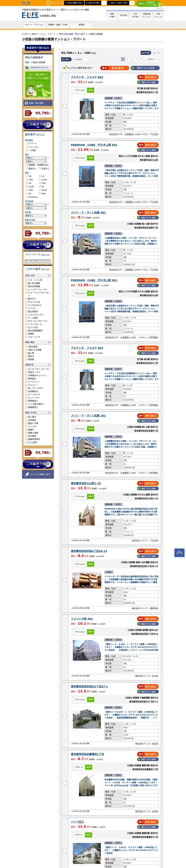The height and width of the screenshot is (868, 186).
Task: Jump to 最後のページ
Action: tap(152, 59)
